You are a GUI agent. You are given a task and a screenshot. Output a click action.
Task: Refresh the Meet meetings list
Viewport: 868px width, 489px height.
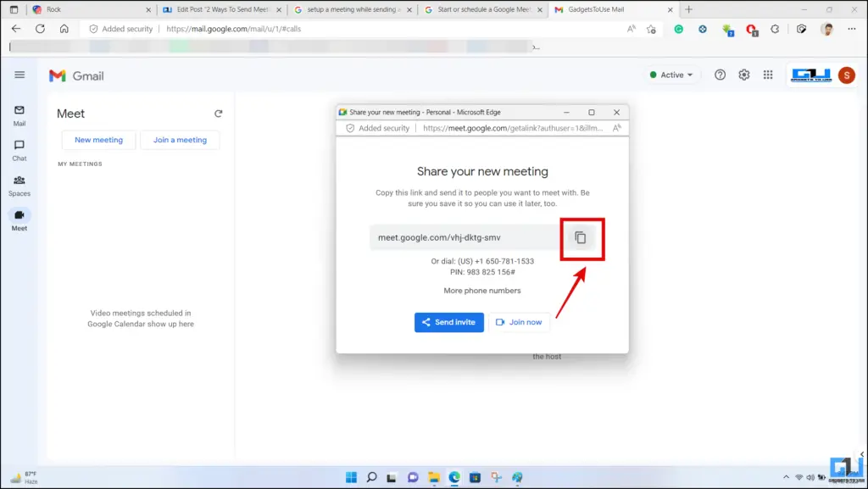tap(218, 114)
